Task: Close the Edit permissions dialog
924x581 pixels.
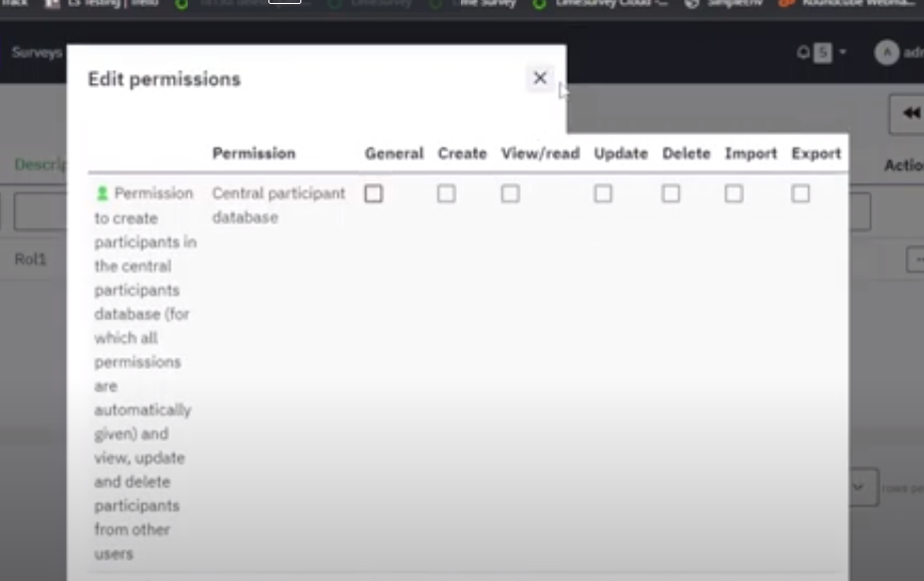Action: [x=540, y=78]
